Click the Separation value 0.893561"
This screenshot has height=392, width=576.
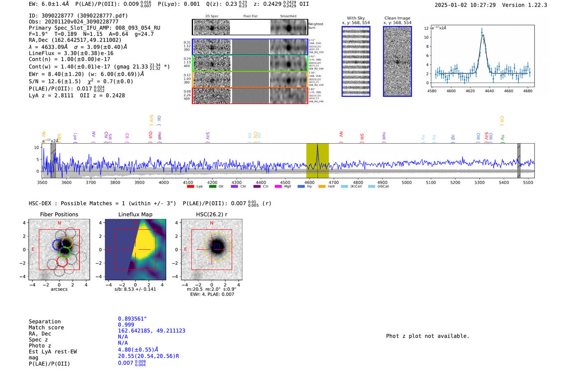click(x=132, y=319)
